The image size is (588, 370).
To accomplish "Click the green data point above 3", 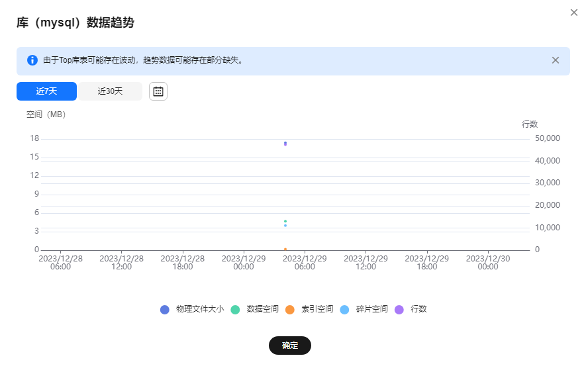I will pos(285,221).
